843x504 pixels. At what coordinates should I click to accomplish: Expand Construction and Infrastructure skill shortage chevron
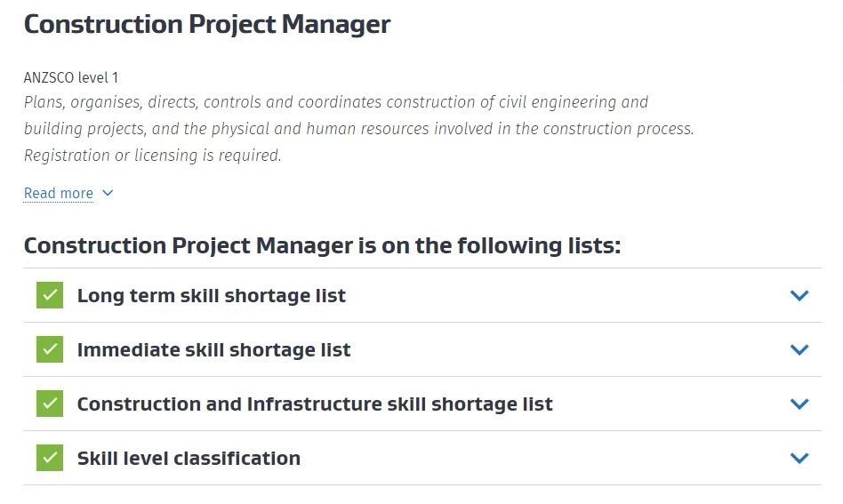799,404
